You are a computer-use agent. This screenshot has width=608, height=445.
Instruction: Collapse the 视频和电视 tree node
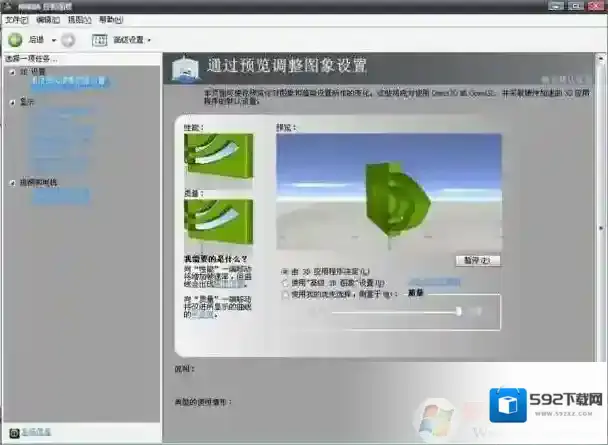[11, 182]
